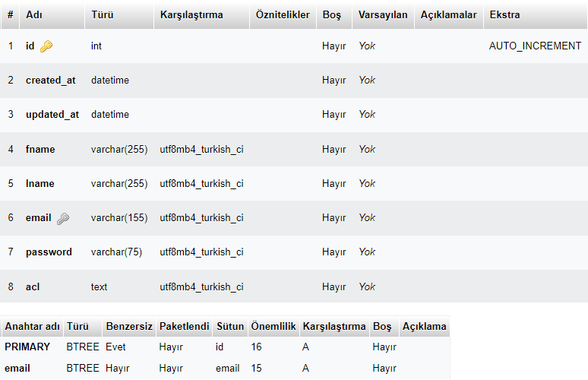
Task: Click the PRIMARY index name
Action: [27, 347]
